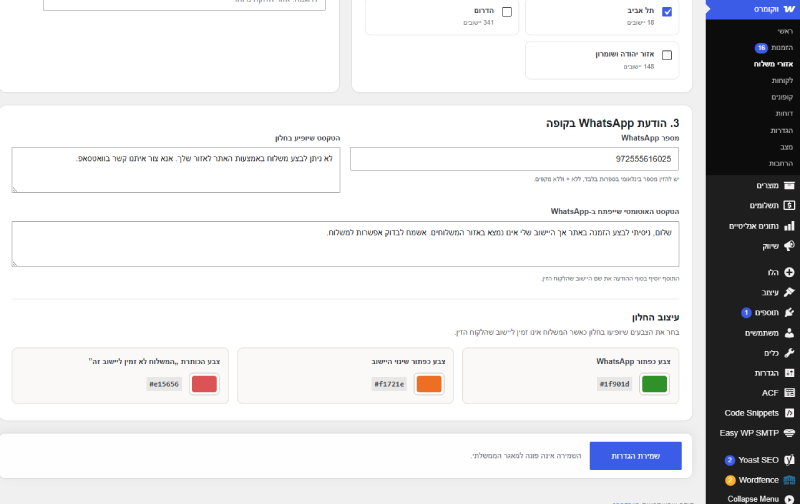Open the orange change-locality button color swatch
Screen dimensions: 800x504
(x=429, y=384)
